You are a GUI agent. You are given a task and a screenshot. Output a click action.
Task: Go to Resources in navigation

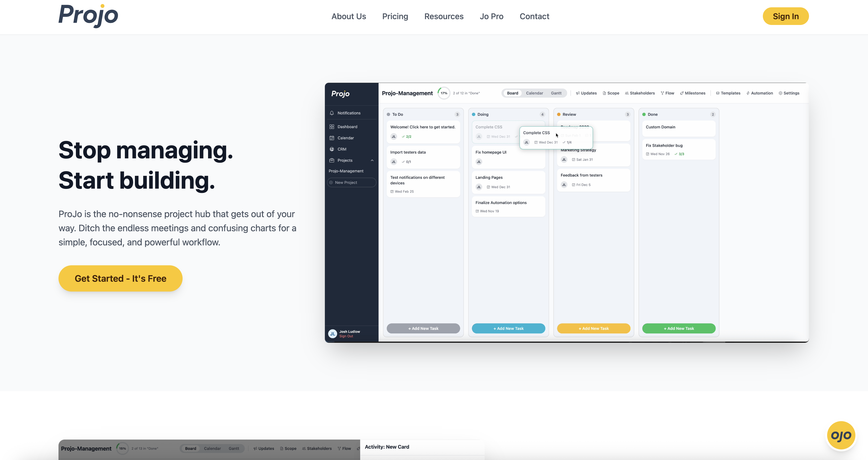pyautogui.click(x=444, y=16)
